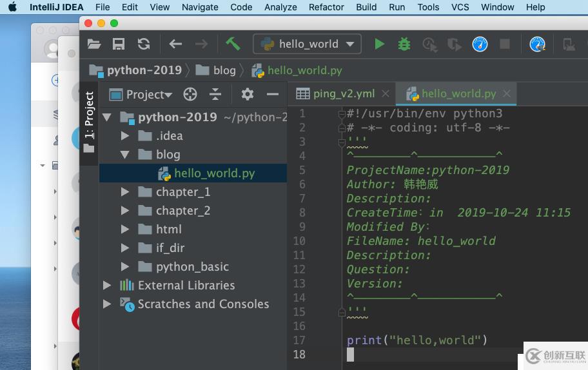Switch to the ping_v2.yml tab
Image resolution: width=588 pixels, height=370 pixels.
pos(341,93)
